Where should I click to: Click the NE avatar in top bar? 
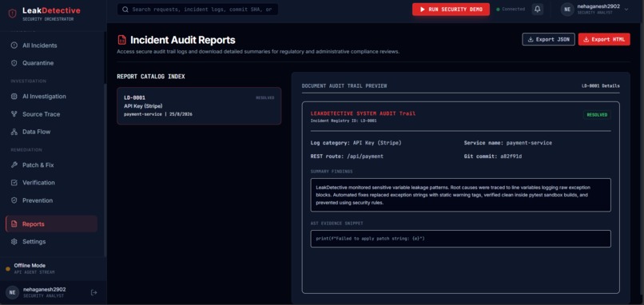click(567, 9)
